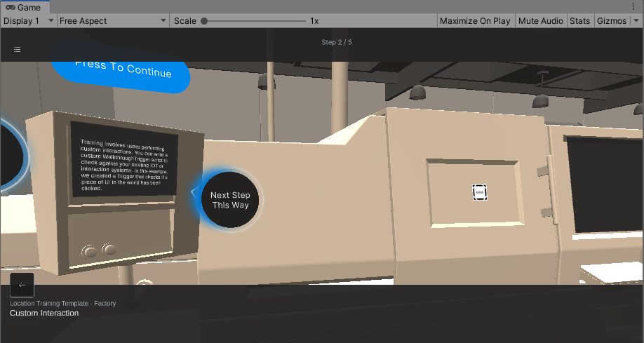Enable Mute Audio in Game view
The image size is (644, 343).
point(540,21)
